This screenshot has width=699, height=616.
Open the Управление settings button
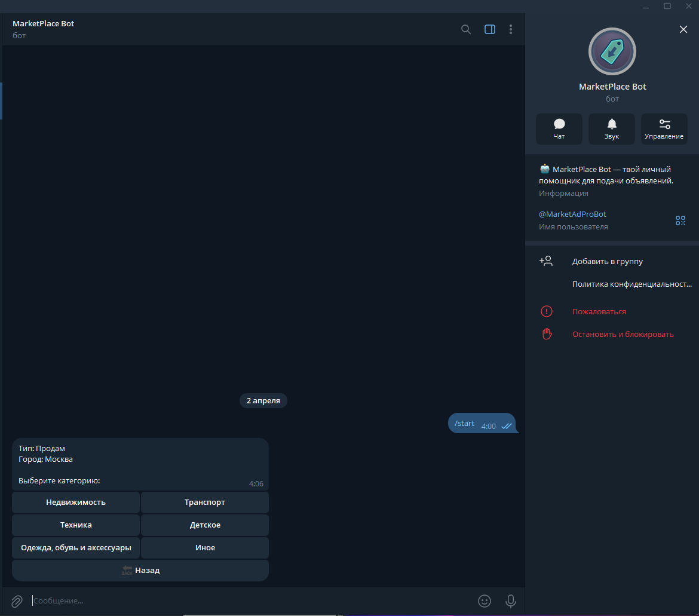(x=664, y=129)
